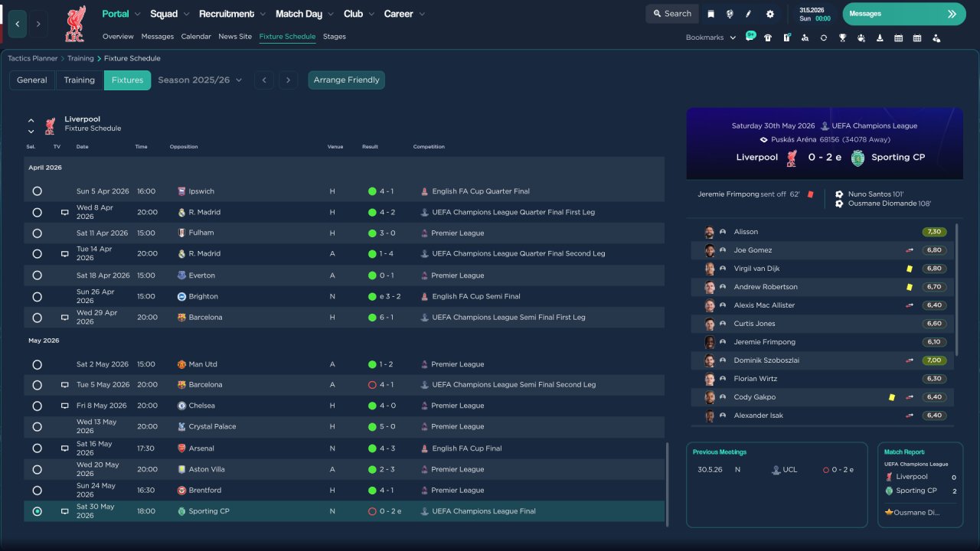Open the Messages continue button
This screenshot has height=551, width=980.
pyautogui.click(x=904, y=14)
